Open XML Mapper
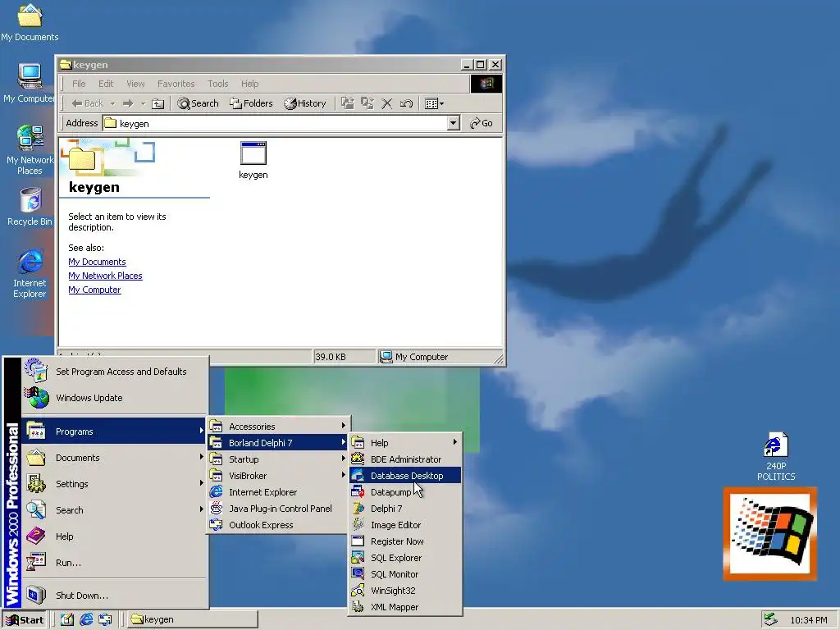The width and height of the screenshot is (840, 630). (x=405, y=607)
